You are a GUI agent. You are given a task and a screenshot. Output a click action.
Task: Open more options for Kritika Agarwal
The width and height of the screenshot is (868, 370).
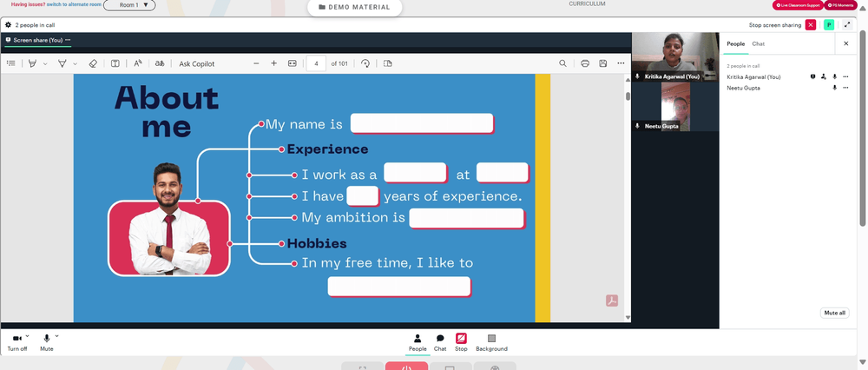click(x=845, y=77)
